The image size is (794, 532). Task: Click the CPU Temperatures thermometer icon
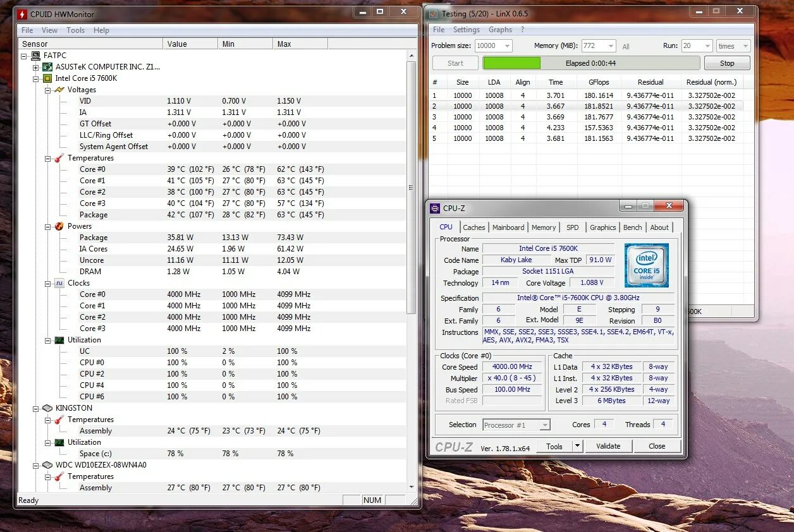tap(59, 158)
